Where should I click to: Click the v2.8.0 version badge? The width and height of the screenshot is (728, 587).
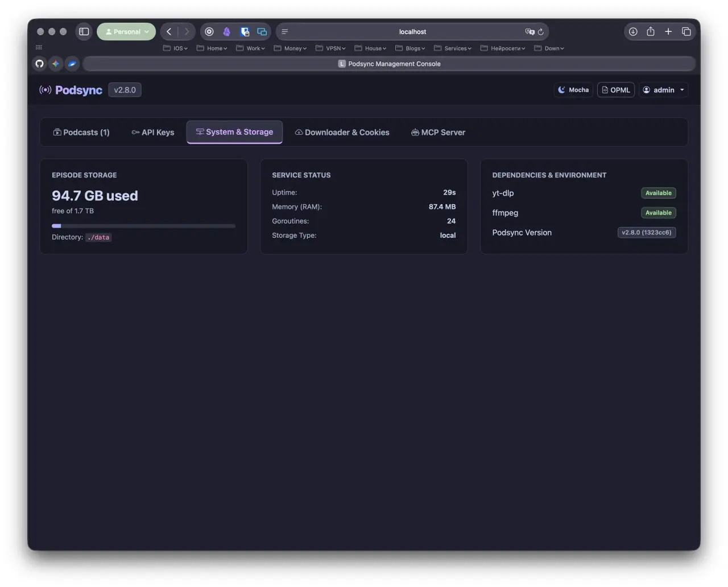click(125, 90)
